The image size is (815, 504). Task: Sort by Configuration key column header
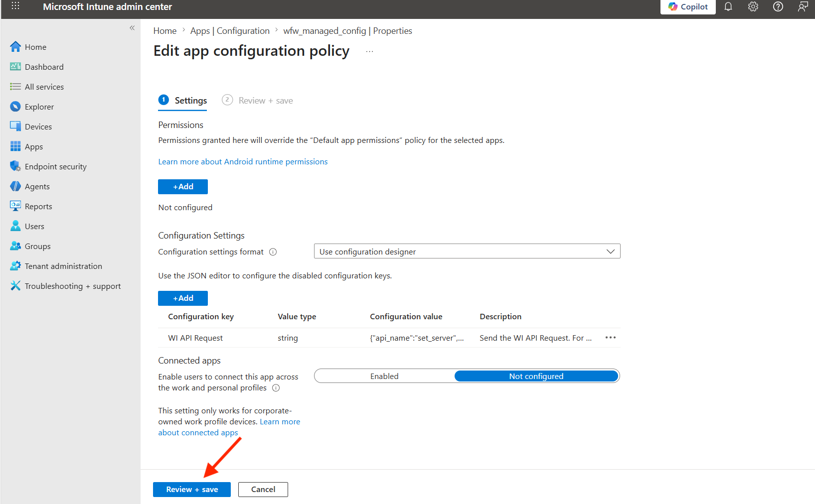click(x=201, y=317)
